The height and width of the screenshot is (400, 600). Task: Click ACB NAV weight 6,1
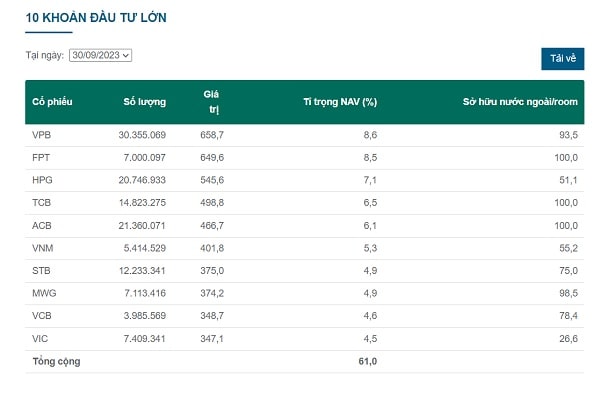(x=370, y=225)
